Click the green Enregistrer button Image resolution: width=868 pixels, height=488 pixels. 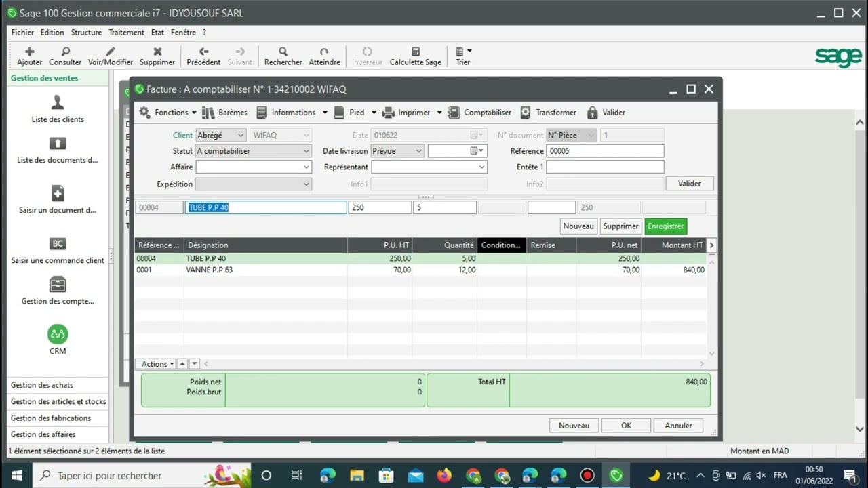point(666,226)
